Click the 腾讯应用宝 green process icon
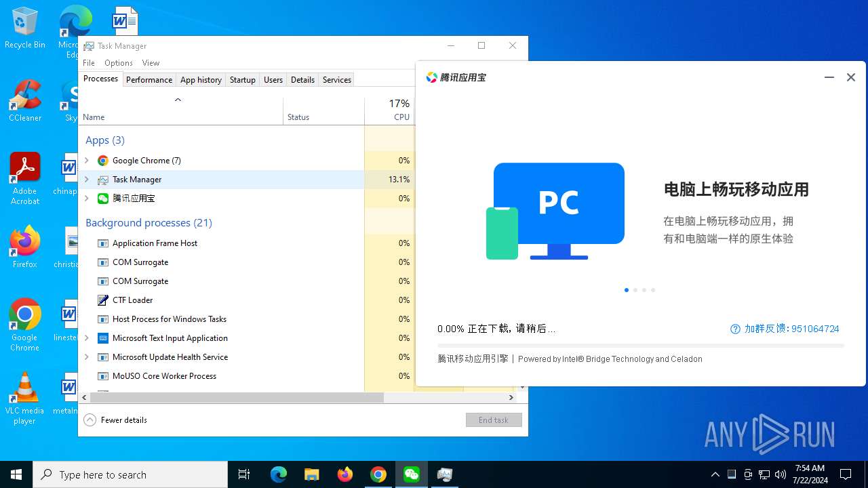 point(103,199)
